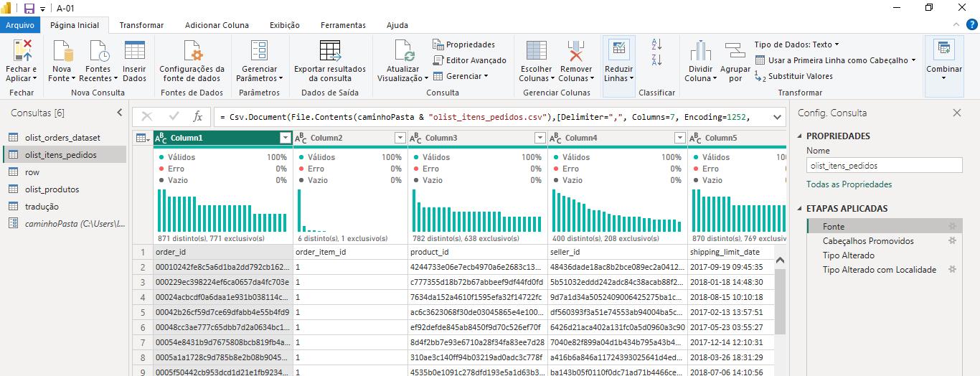This screenshot has width=980, height=376.
Task: Sort ascending with A-Z icon
Action: coord(656,44)
